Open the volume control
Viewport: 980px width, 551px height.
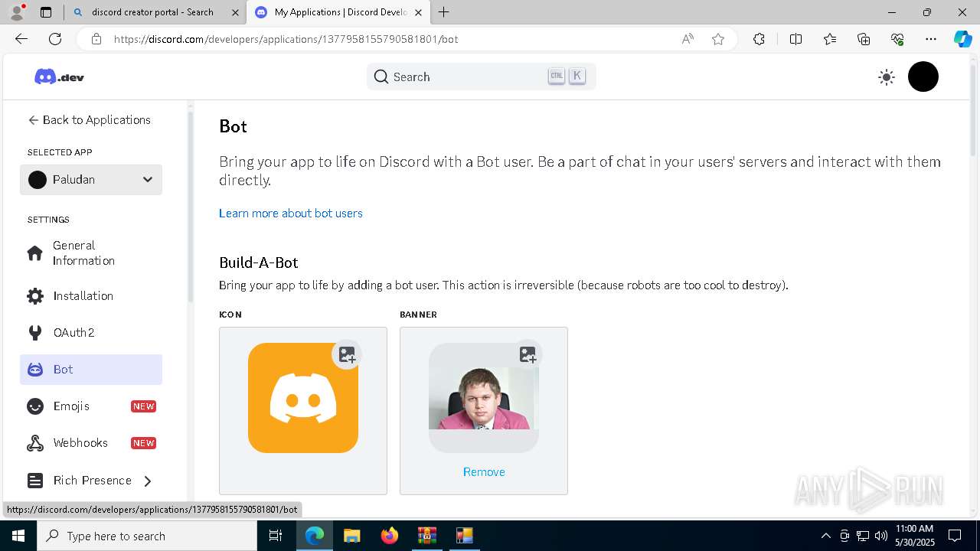[x=881, y=536]
